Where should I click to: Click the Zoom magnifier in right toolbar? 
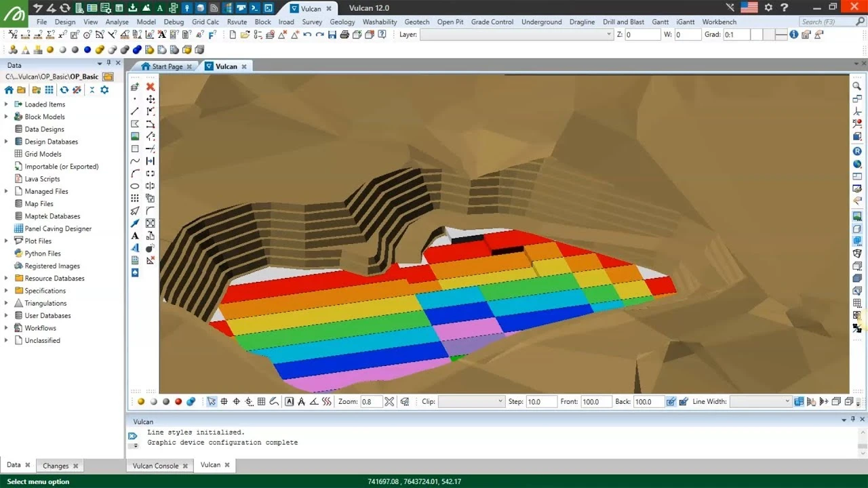point(857,86)
